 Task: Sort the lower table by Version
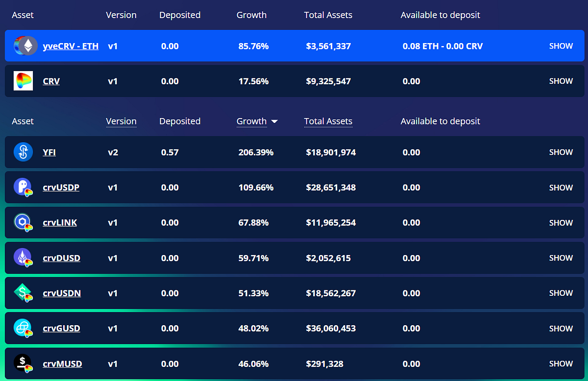coord(121,121)
